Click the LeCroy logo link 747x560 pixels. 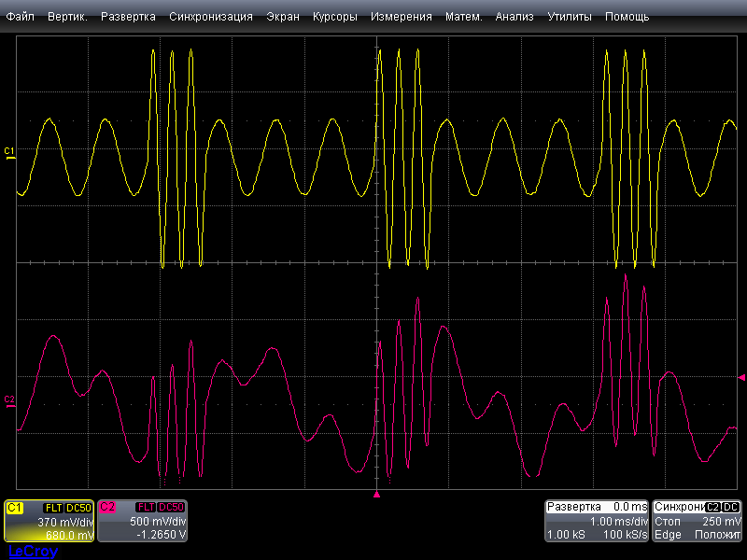pos(32,552)
